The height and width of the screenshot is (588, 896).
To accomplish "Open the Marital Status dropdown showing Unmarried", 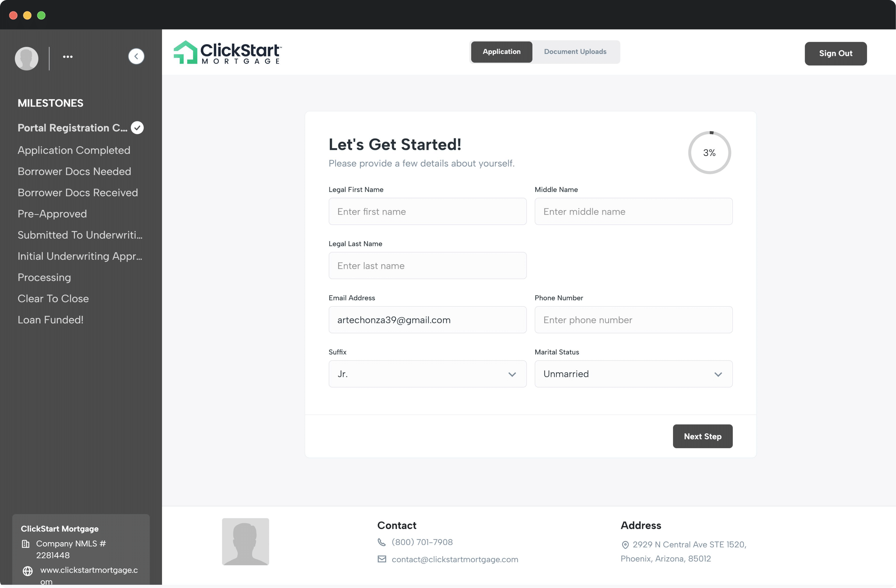I will point(633,374).
